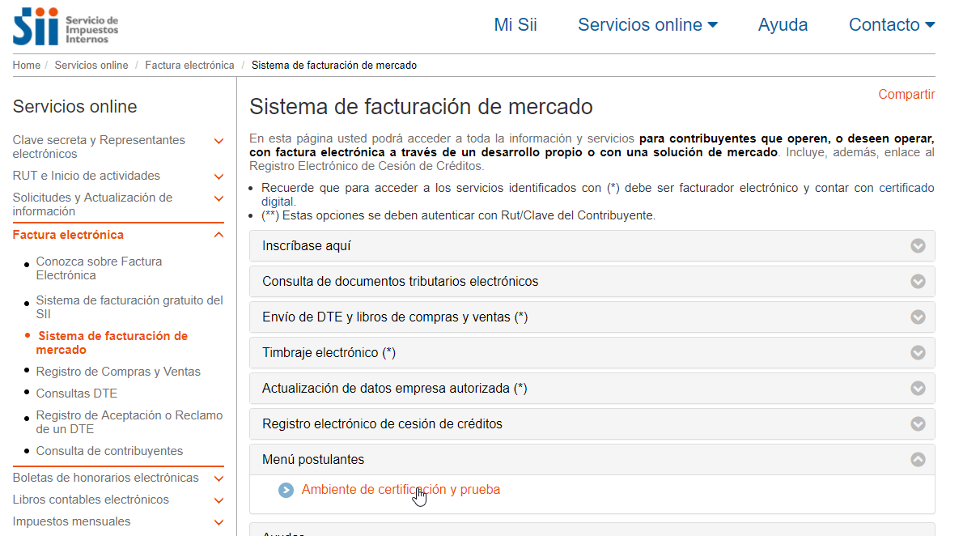The image size is (980, 536).
Task: Click chevron icon on Registro electrónico de cesión row
Action: click(918, 423)
